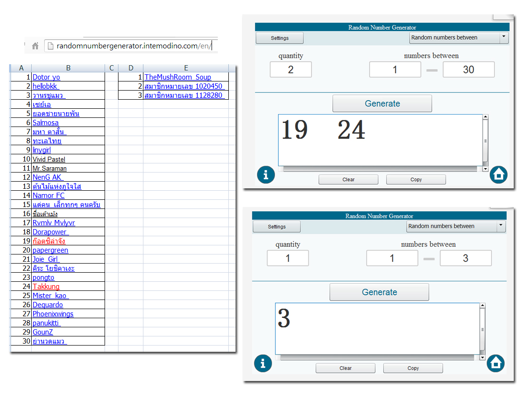Open the linygirl link
Image resolution: width=532 pixels, height=404 pixels.
(x=42, y=150)
